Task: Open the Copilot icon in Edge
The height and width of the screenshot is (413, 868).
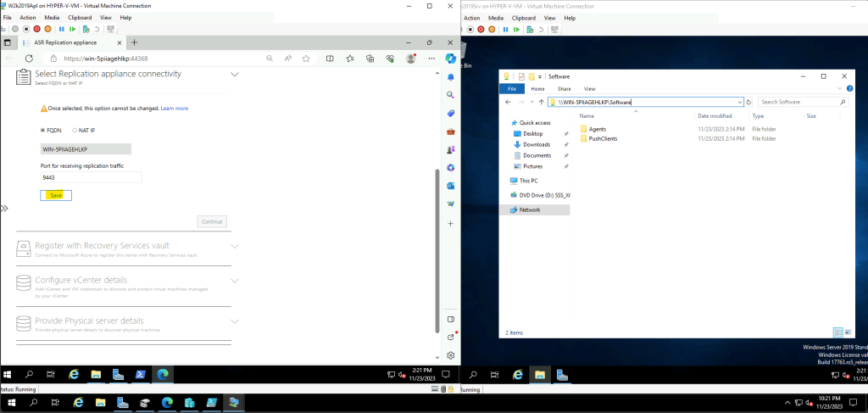Action: tap(451, 59)
